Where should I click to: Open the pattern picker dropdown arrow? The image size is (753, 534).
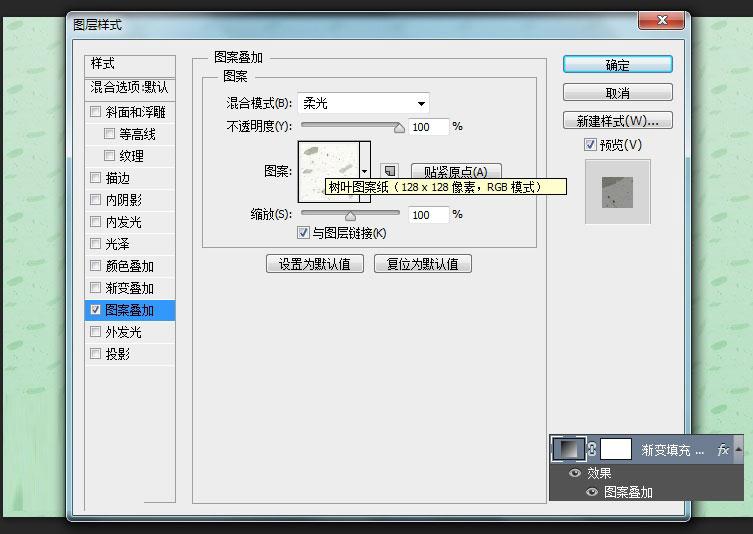pyautogui.click(x=364, y=171)
